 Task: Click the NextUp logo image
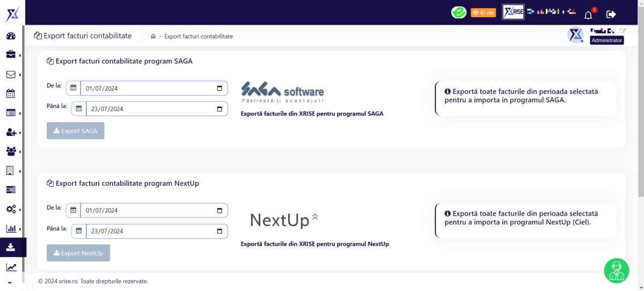tap(285, 220)
